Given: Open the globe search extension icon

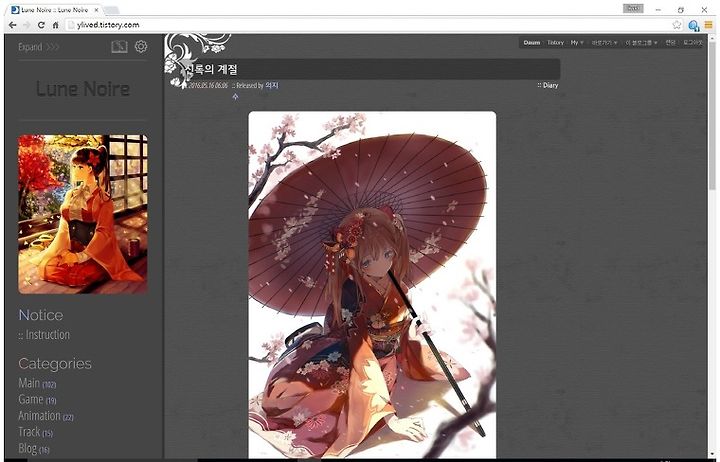Looking at the screenshot, I should coord(693,25).
